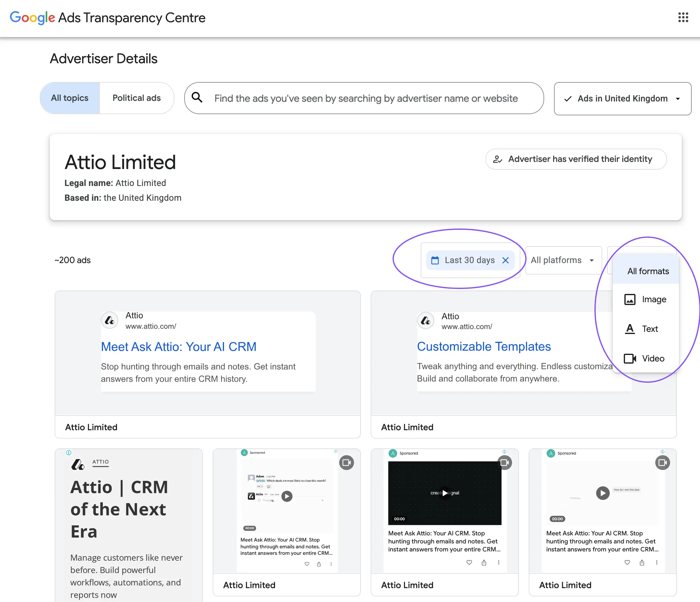Select All formats option
Viewport: 700px width, 602px height.
[x=648, y=271]
